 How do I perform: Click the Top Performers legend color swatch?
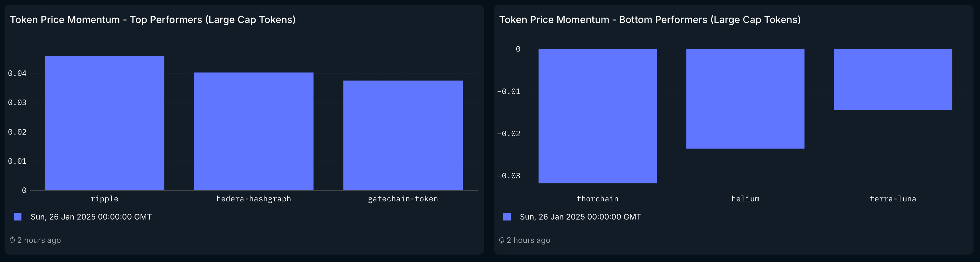click(18, 216)
